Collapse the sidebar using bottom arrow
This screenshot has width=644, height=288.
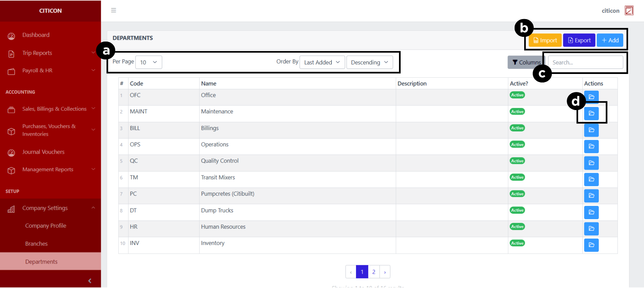pos(90,281)
